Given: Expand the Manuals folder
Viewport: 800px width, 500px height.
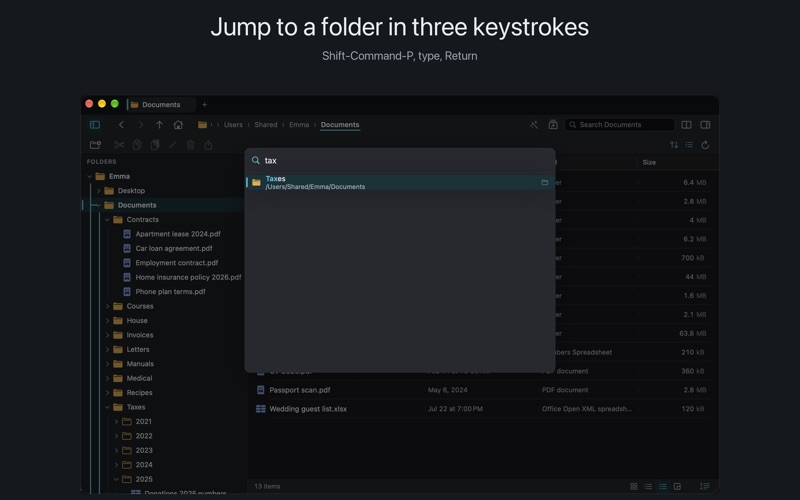Looking at the screenshot, I should point(108,364).
